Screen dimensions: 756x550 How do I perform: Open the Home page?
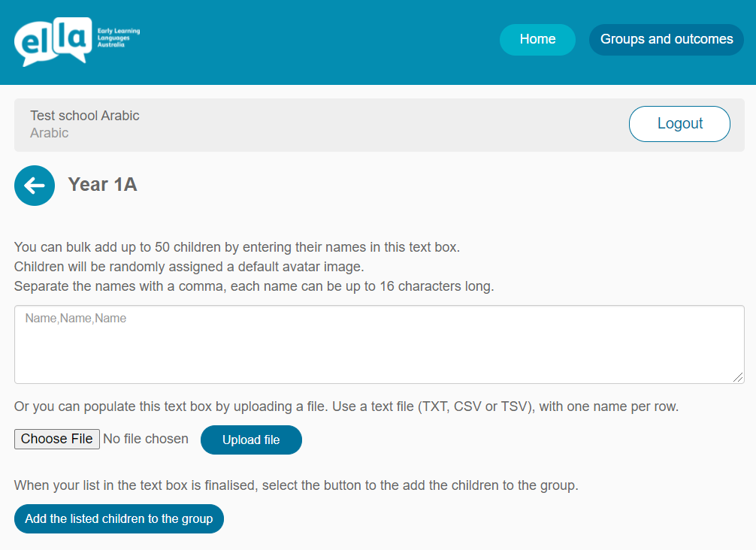(x=537, y=40)
